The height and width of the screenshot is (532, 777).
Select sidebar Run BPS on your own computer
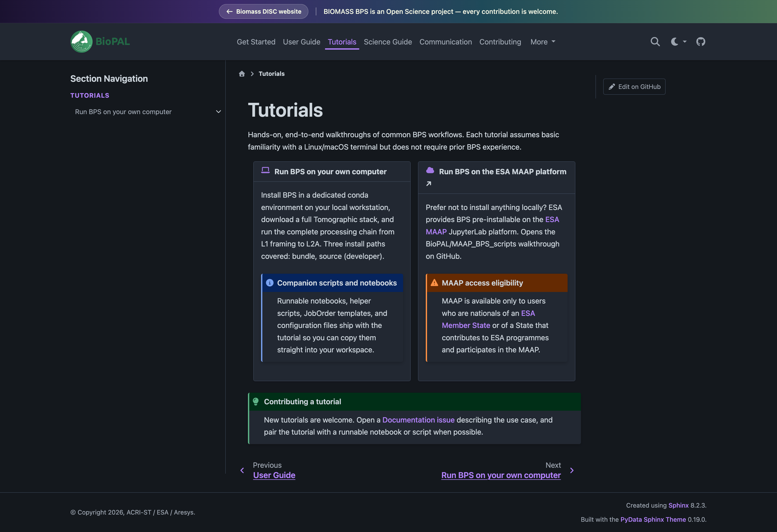[123, 112]
